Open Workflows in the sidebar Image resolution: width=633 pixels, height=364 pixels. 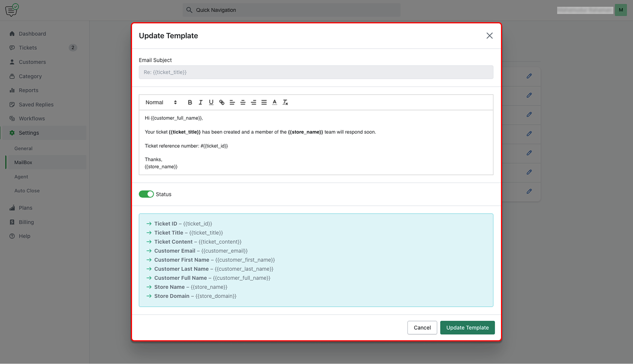[x=32, y=119]
